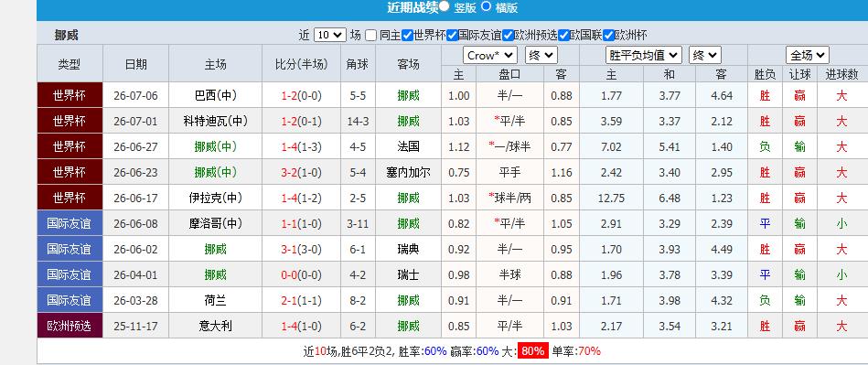Viewport: 868px width, 365px height.
Task: Click the 进球数 column header
Action: pyautogui.click(x=841, y=74)
